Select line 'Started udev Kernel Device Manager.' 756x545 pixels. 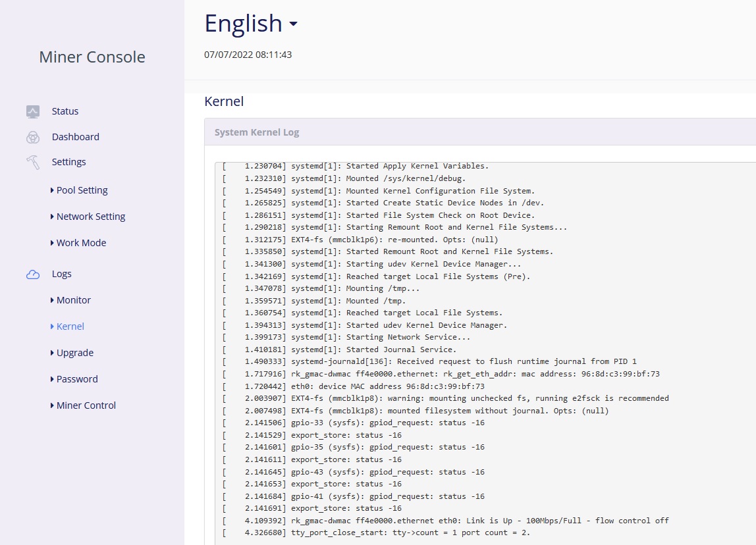pos(365,325)
